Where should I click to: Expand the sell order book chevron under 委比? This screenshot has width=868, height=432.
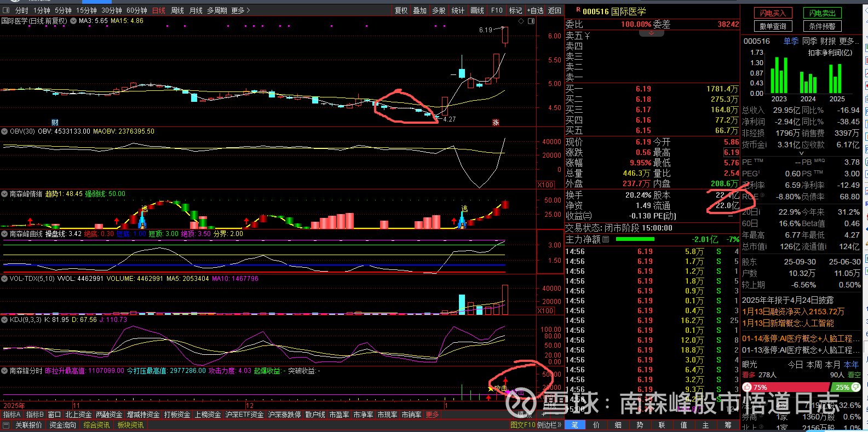click(x=652, y=33)
